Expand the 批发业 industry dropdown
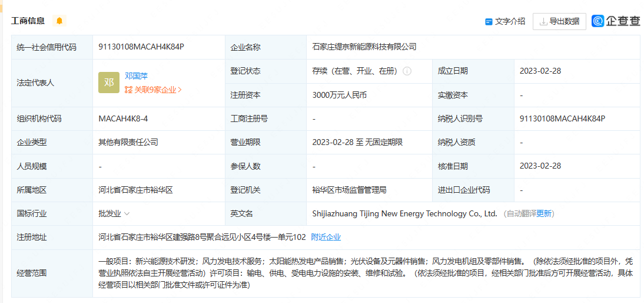The image size is (644, 303). (x=127, y=213)
